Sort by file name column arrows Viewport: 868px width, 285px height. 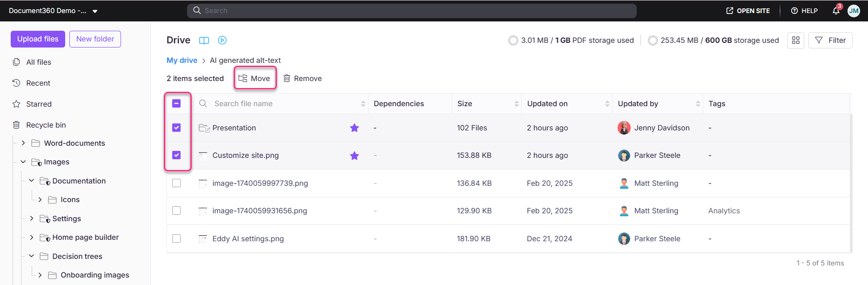[x=363, y=104]
